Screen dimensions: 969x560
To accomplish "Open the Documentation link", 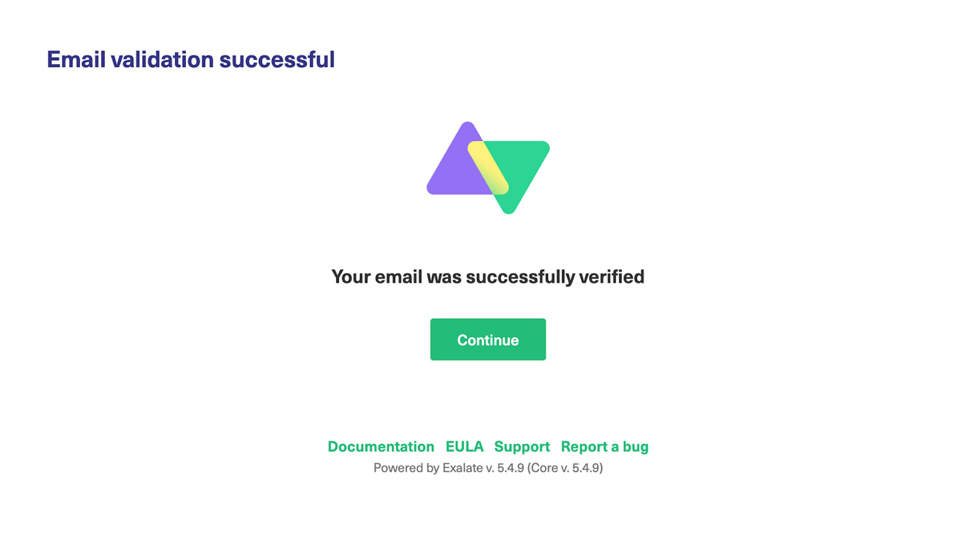I will pyautogui.click(x=381, y=447).
